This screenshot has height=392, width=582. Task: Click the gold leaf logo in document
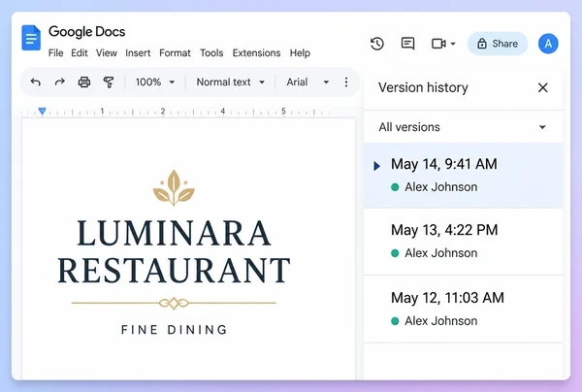click(174, 188)
